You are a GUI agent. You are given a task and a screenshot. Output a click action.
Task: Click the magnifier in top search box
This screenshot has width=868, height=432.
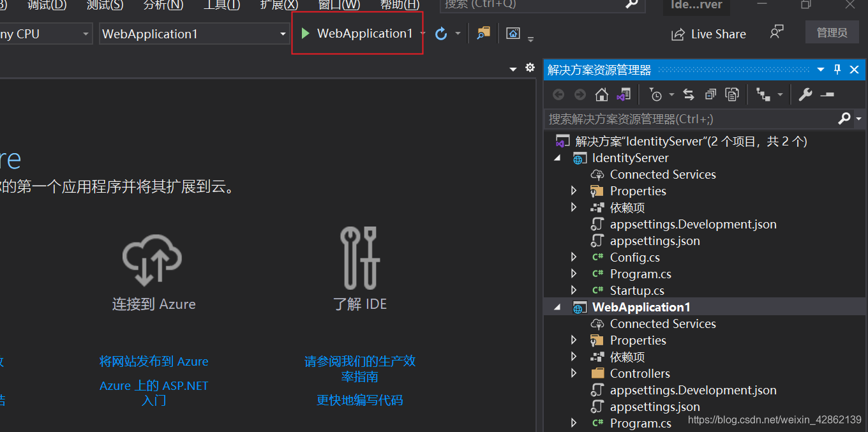click(x=631, y=4)
